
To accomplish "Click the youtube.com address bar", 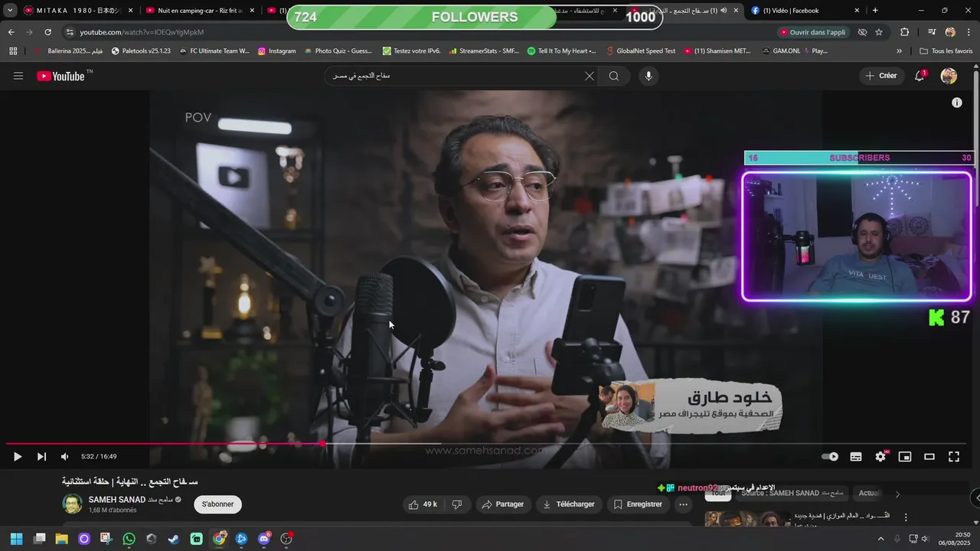I will pos(421,32).
